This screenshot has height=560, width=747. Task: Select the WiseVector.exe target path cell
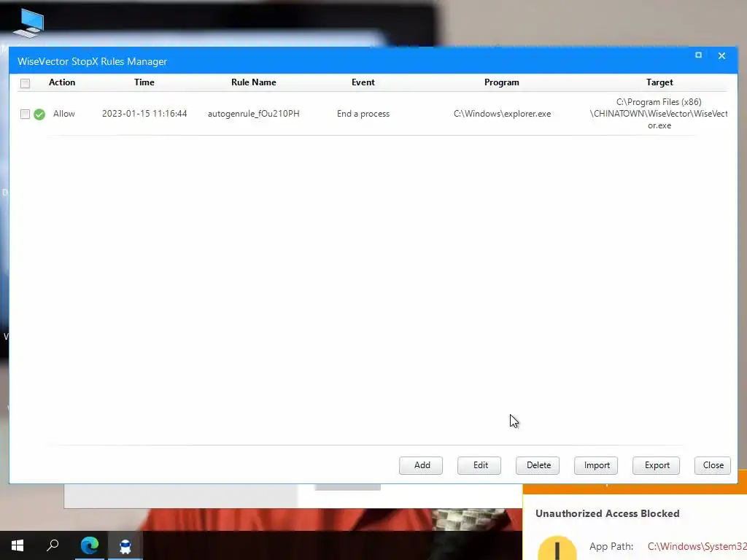click(659, 114)
